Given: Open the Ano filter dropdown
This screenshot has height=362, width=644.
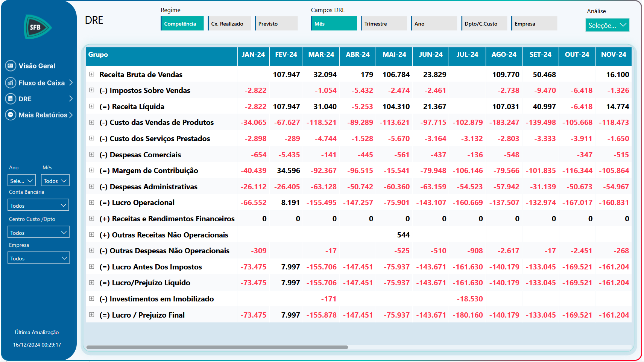Looking at the screenshot, I should 22,181.
